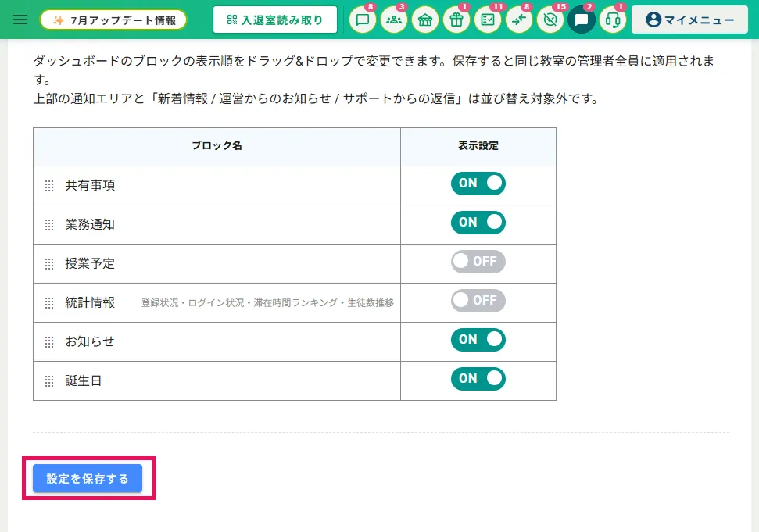Viewport: 759px width, 532px height.
Task: Open the gift box icon
Action: pyautogui.click(x=456, y=20)
